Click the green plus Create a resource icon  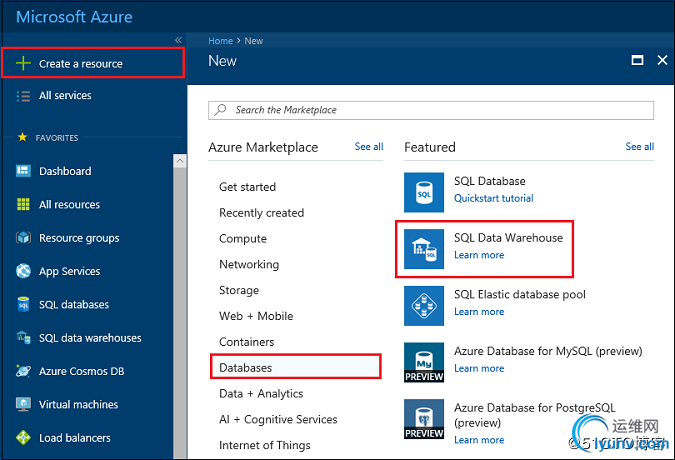[23, 63]
